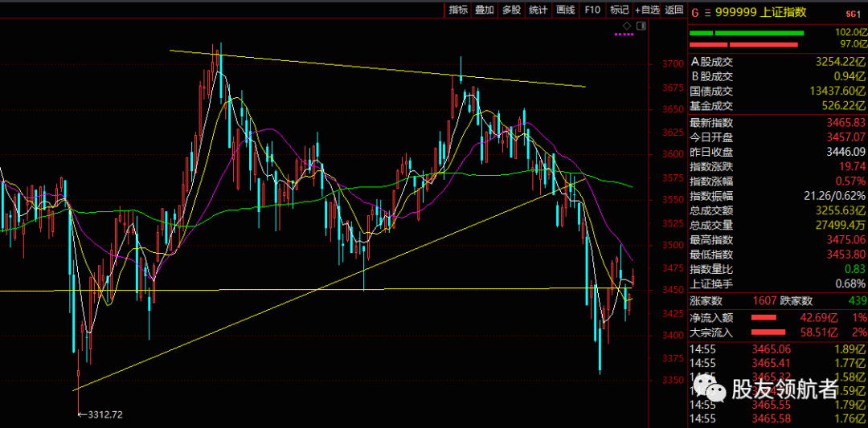Click 最新指数 value 3465.83
This screenshot has height=428, width=868.
click(844, 122)
